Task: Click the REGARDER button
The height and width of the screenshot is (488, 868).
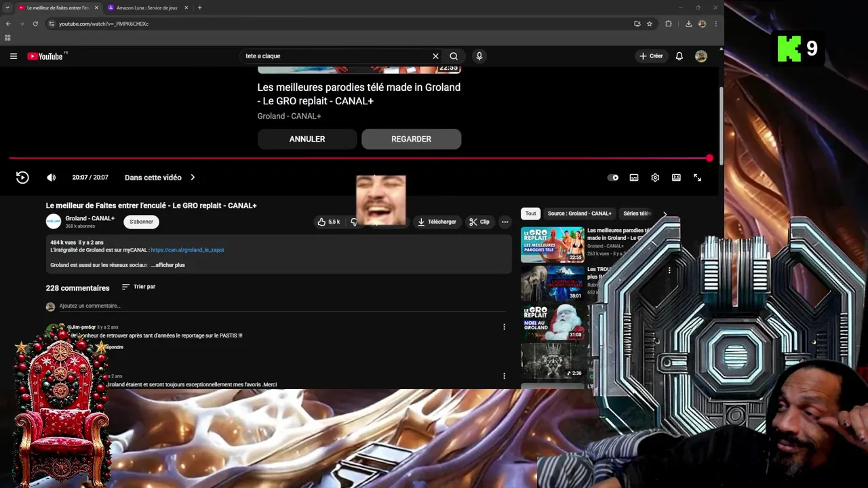Action: [411, 139]
